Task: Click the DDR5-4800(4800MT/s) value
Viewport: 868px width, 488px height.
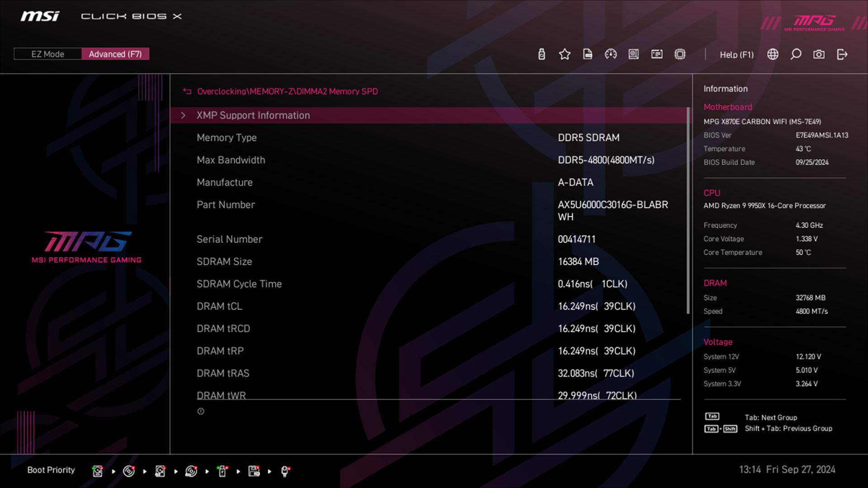Action: [606, 160]
